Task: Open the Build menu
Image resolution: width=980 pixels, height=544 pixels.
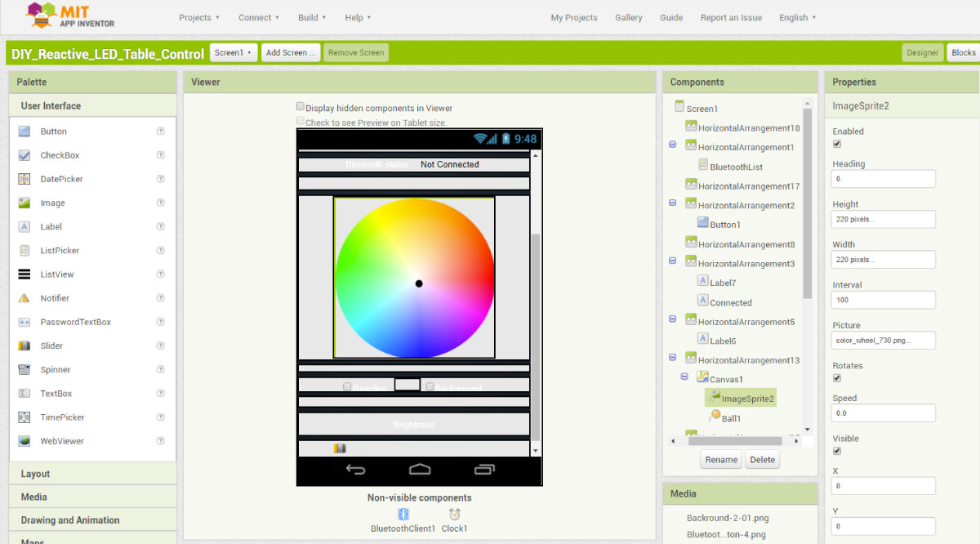Action: coord(311,17)
